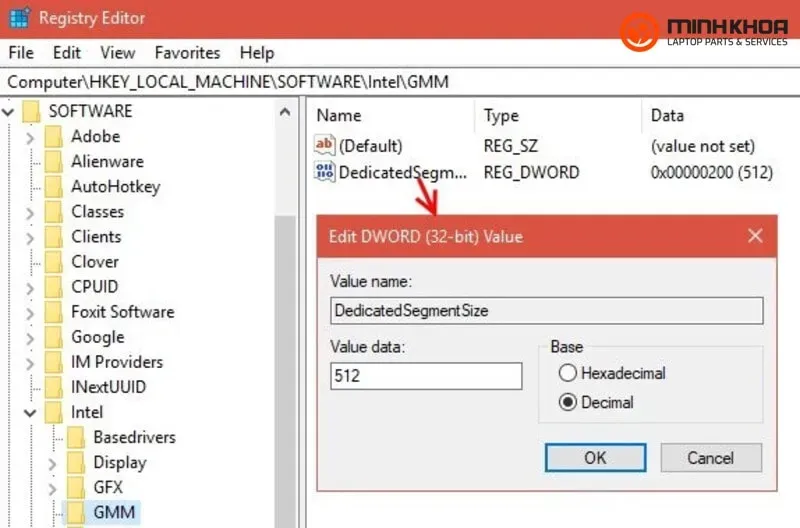Click the Value data input field
The image size is (800, 528).
tap(425, 376)
